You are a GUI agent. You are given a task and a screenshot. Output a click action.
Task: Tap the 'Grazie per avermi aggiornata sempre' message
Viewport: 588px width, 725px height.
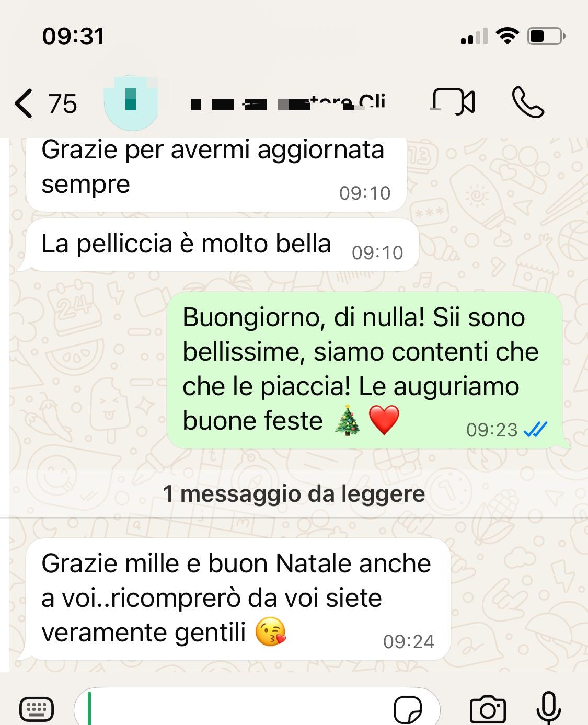(216, 174)
